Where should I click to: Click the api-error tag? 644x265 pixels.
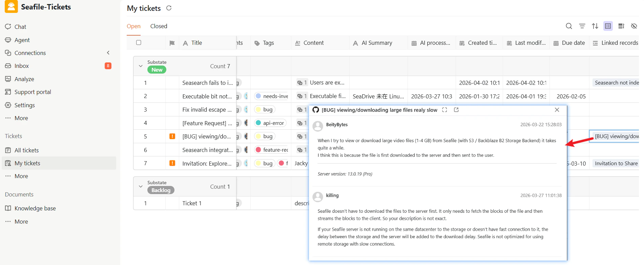(270, 123)
